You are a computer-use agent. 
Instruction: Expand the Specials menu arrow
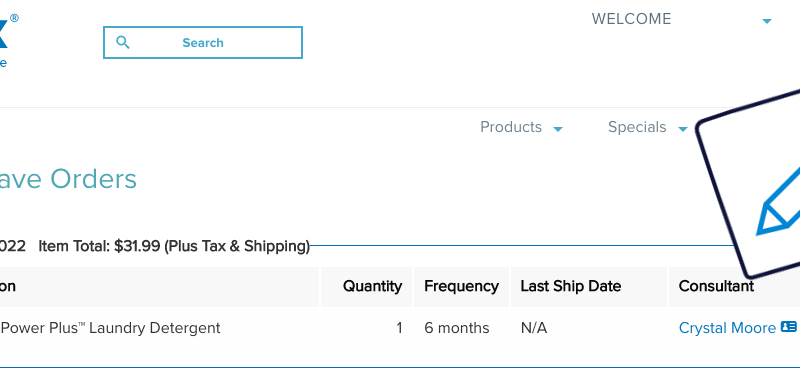click(683, 129)
